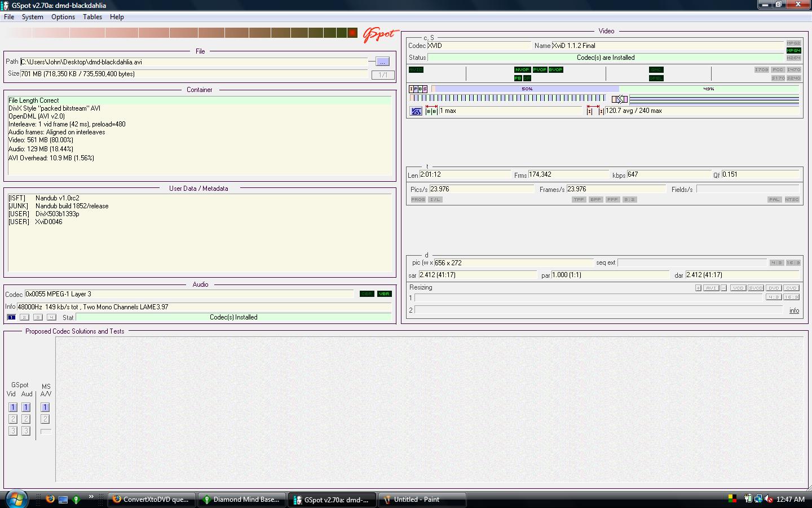Select audio stream 1 button
812x508 pixels.
[11, 317]
